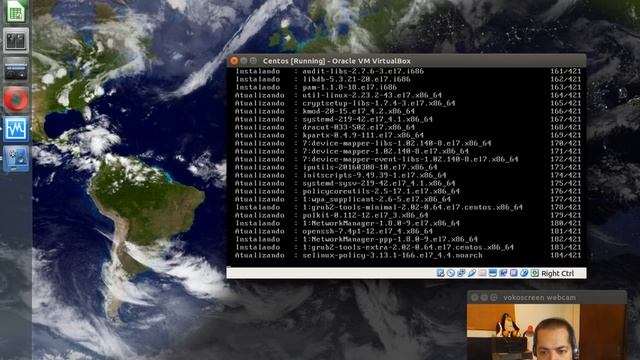Click the dracut-033-502.el7.x86_64 line
This screenshot has width=640, height=360.
(407, 127)
